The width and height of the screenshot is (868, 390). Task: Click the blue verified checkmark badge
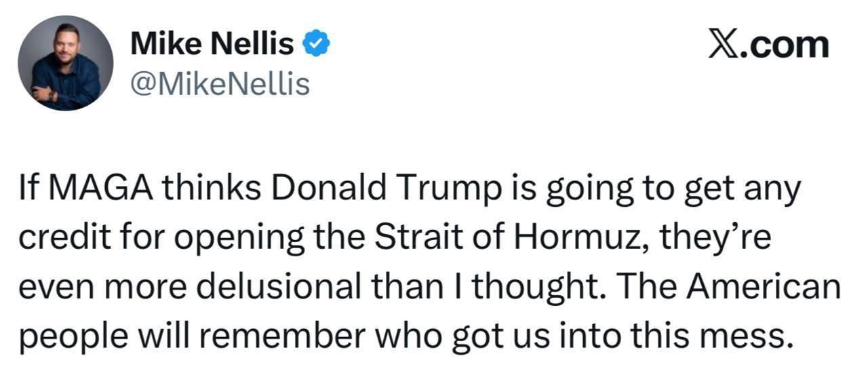click(x=315, y=45)
